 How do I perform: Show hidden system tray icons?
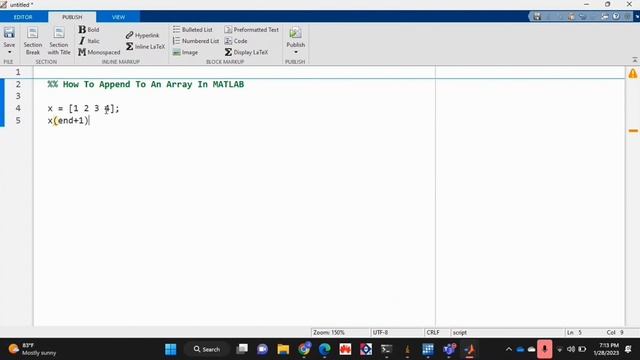509,349
